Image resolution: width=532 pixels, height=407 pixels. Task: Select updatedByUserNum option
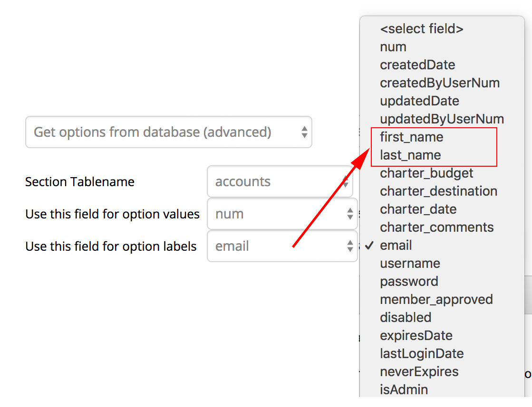coord(442,119)
